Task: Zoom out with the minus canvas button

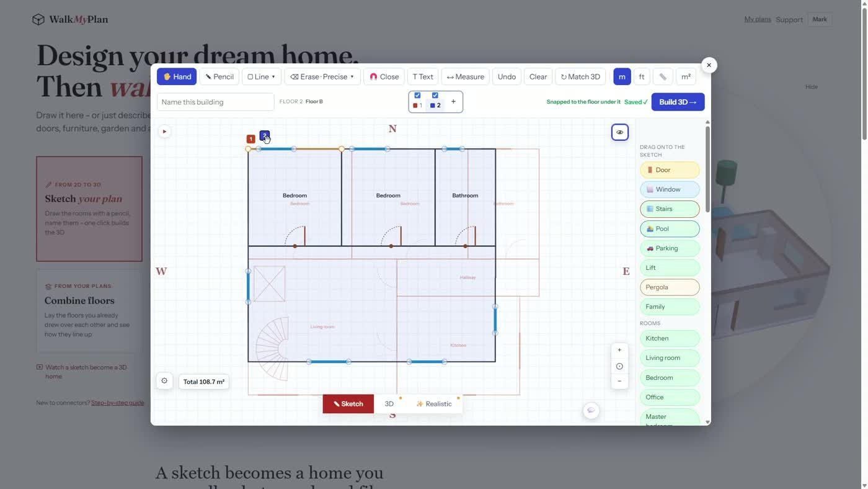Action: tap(619, 381)
